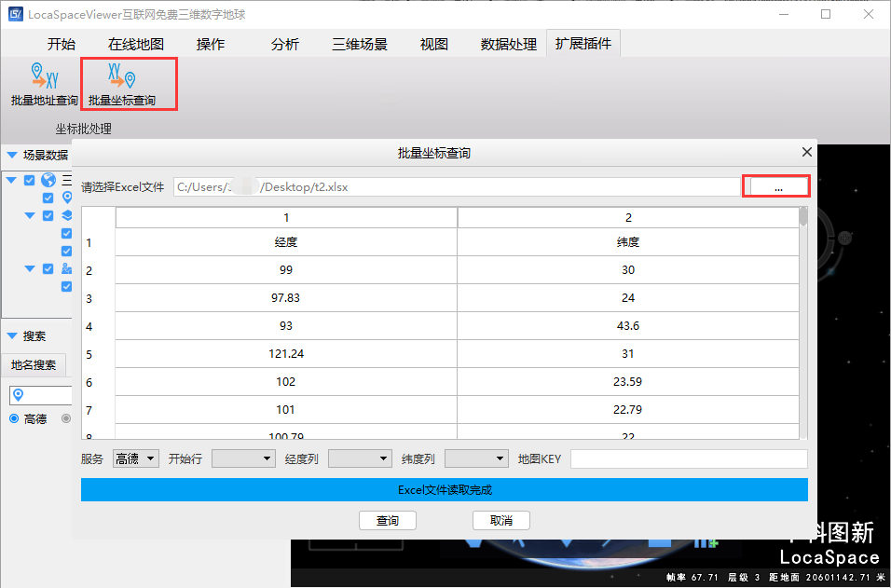
Task: Click the 地图KEY input field
Action: click(689, 458)
